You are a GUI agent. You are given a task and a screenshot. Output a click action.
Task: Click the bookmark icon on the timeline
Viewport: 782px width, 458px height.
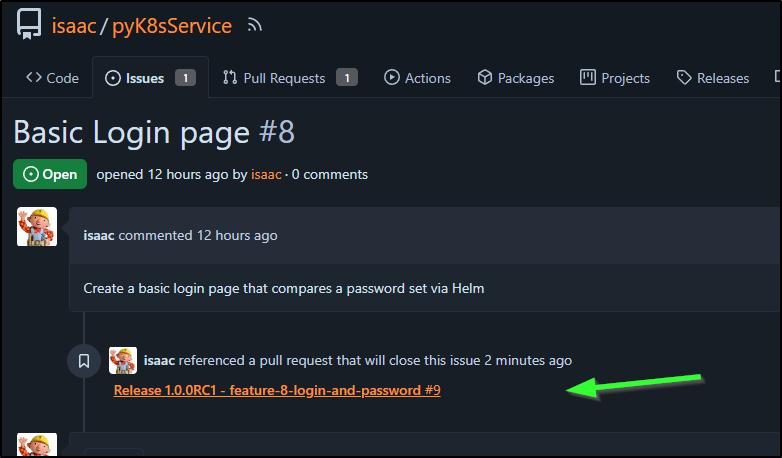pyautogui.click(x=84, y=361)
